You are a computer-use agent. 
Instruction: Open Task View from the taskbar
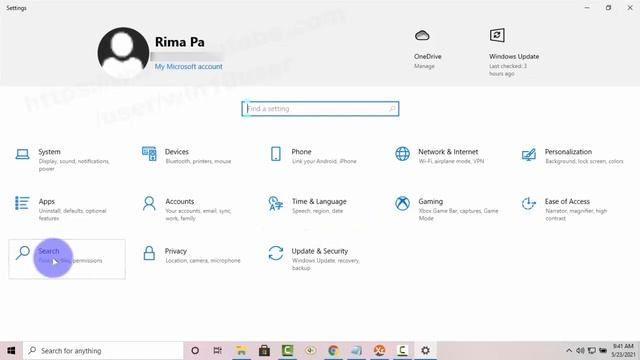(x=218, y=351)
